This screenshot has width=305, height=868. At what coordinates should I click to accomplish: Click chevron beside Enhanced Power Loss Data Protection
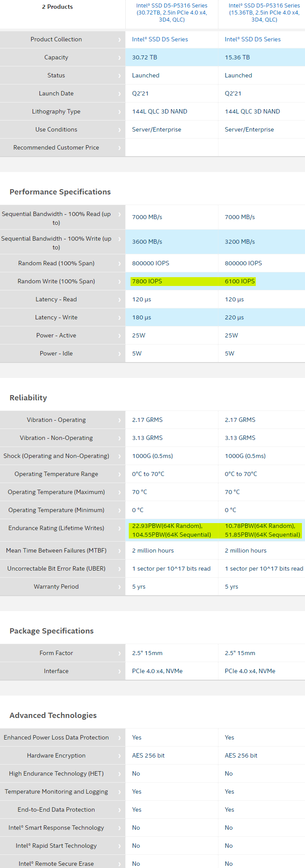pyautogui.click(x=119, y=738)
